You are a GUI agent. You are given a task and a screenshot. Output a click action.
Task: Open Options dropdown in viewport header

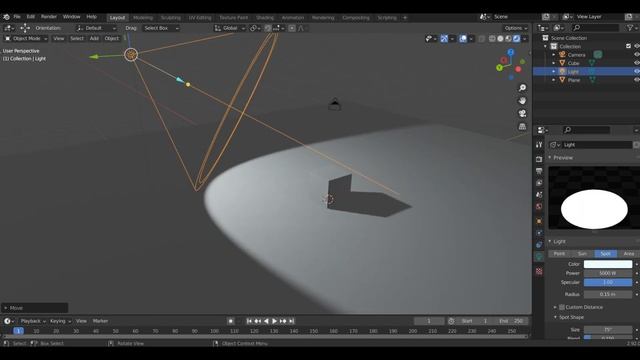point(516,28)
